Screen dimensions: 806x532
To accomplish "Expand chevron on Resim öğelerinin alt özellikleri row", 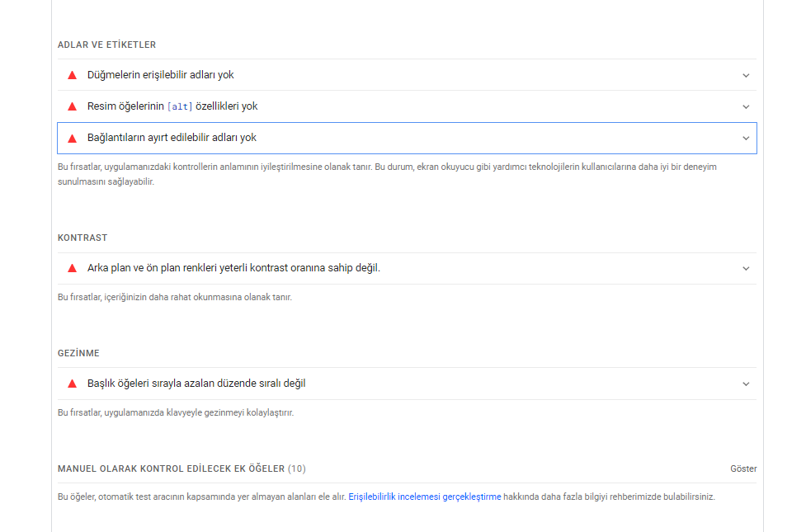I will [746, 107].
